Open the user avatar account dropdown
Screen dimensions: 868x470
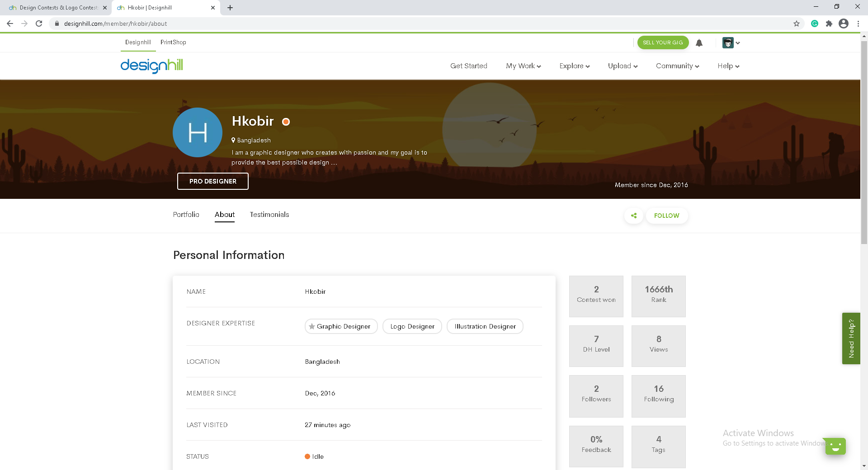(x=731, y=43)
